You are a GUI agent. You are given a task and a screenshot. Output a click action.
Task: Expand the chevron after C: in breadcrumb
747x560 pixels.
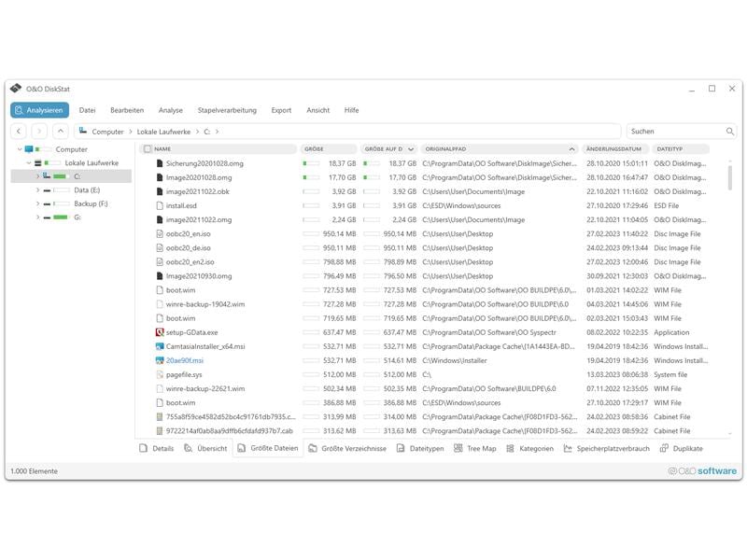coord(217,132)
